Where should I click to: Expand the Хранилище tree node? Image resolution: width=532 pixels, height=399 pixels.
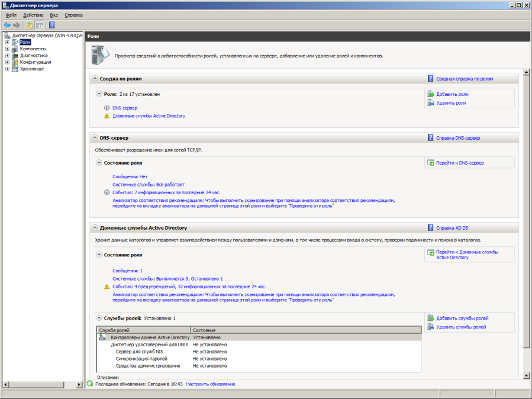[x=7, y=69]
